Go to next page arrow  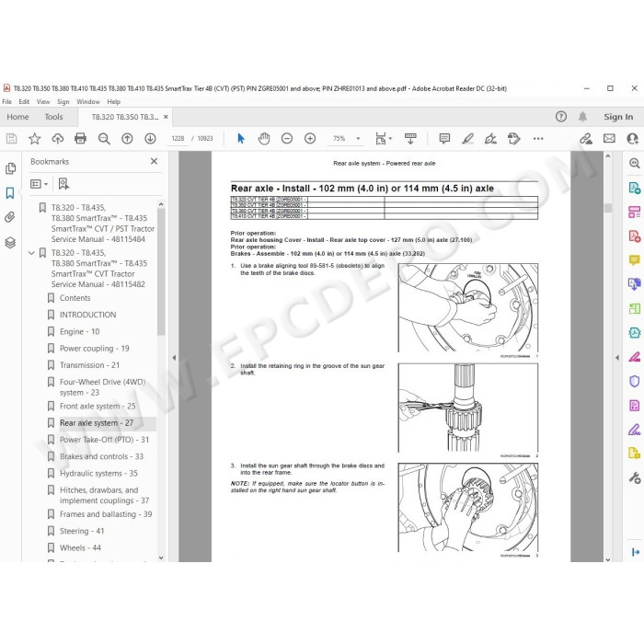click(150, 139)
